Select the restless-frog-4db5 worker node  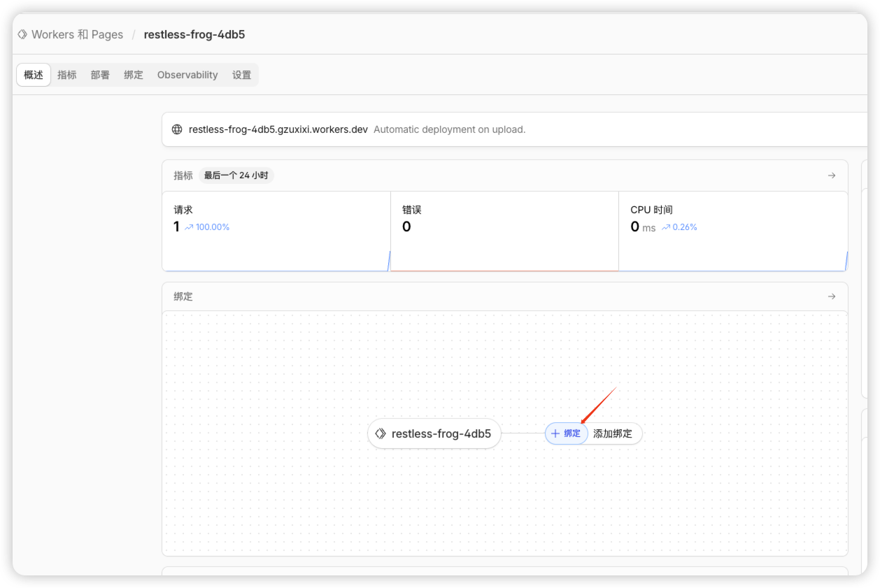click(434, 433)
